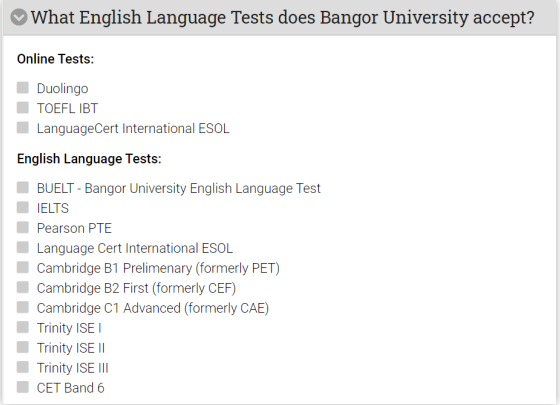
Task: Check the Trinity ISE II box
Action: pos(23,347)
